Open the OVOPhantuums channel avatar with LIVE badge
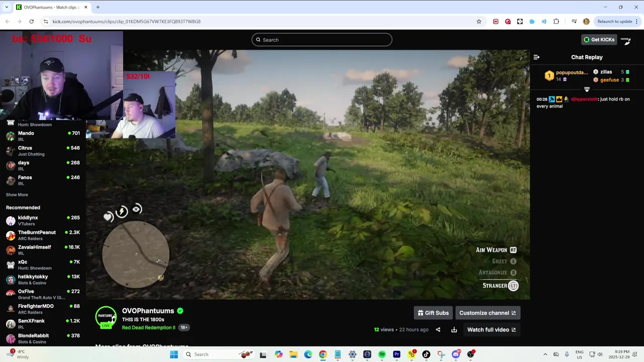Screen dimensions: 644x362 tap(106, 317)
